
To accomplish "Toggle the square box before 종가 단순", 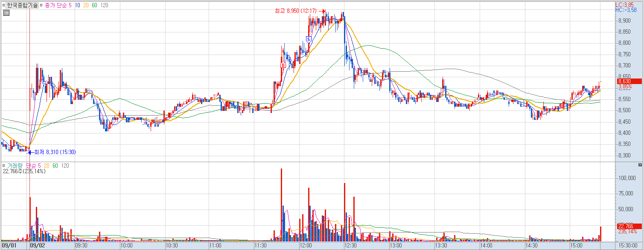I will [42, 6].
